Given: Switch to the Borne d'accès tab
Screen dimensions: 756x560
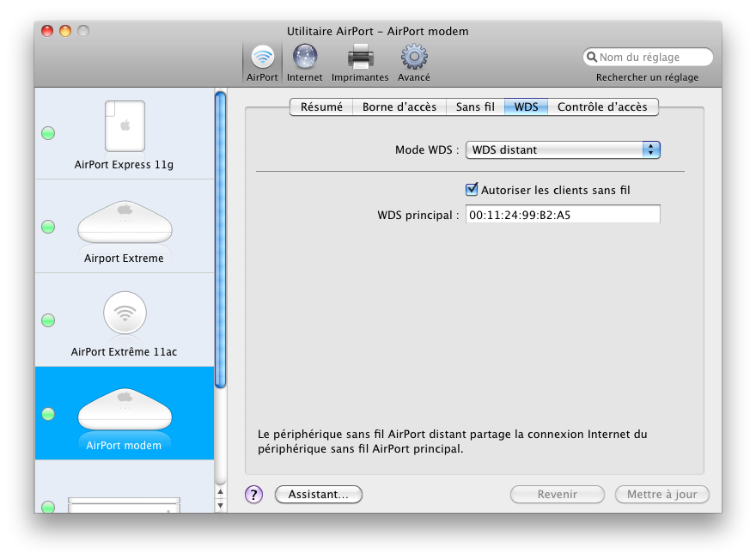Looking at the screenshot, I should 399,107.
